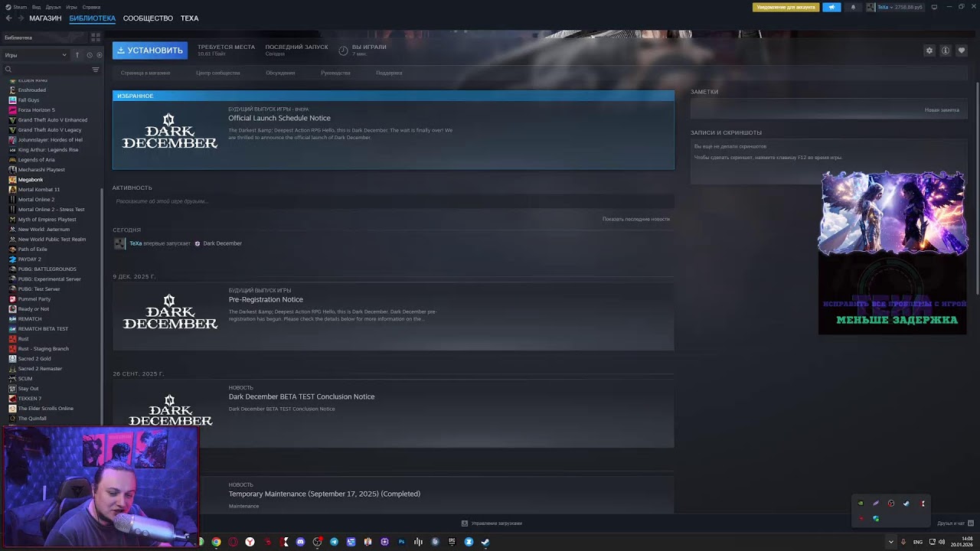The height and width of the screenshot is (551, 980).
Task: Expand the Игры filter dropdown
Action: [x=35, y=55]
